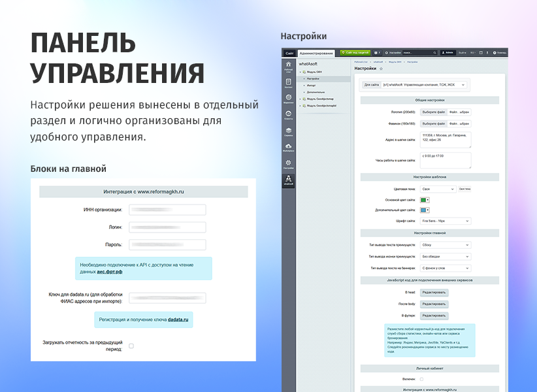This screenshot has height=392, width=537.
Task: Switch to the Сайт tab
Action: (289, 53)
